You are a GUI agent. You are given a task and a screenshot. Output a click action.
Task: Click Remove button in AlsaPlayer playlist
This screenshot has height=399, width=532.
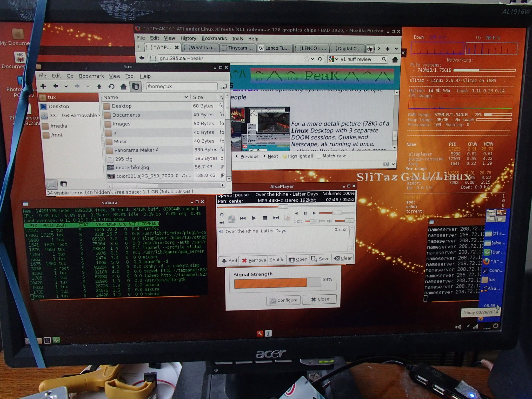254,260
